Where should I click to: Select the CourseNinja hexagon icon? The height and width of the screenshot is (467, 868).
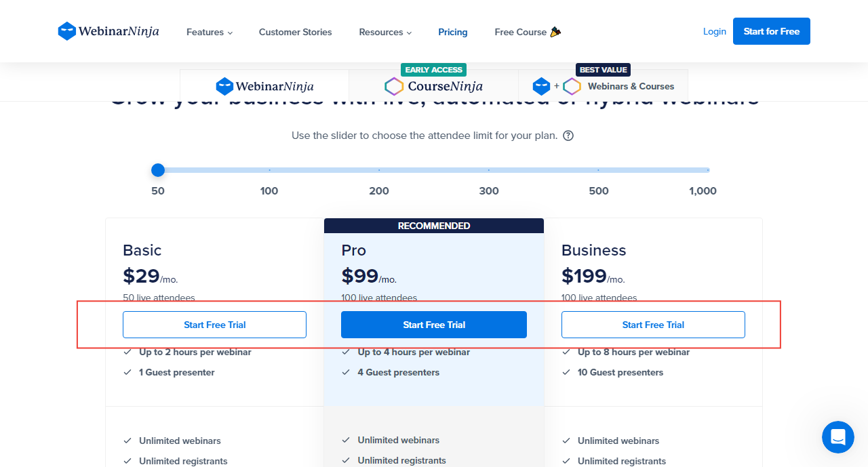point(394,86)
